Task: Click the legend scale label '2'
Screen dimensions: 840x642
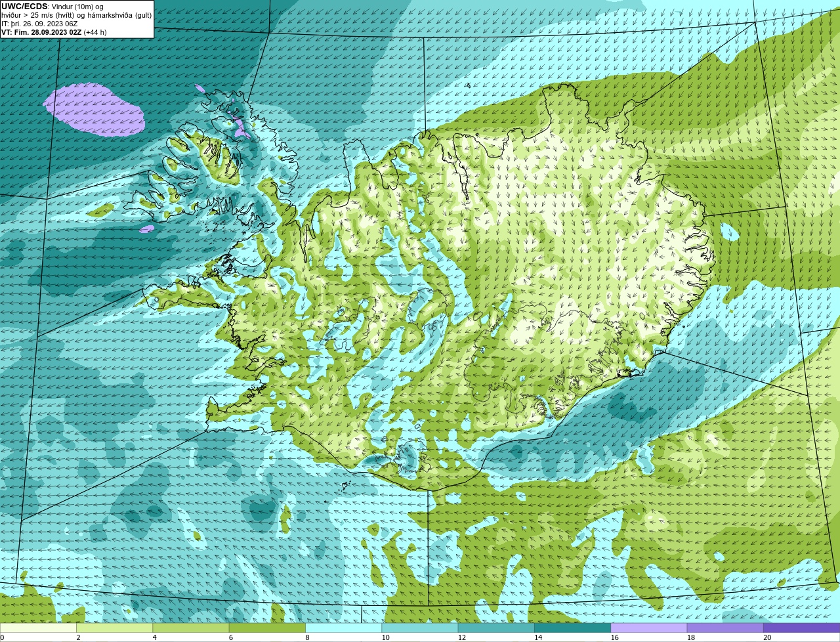Action: point(78,637)
